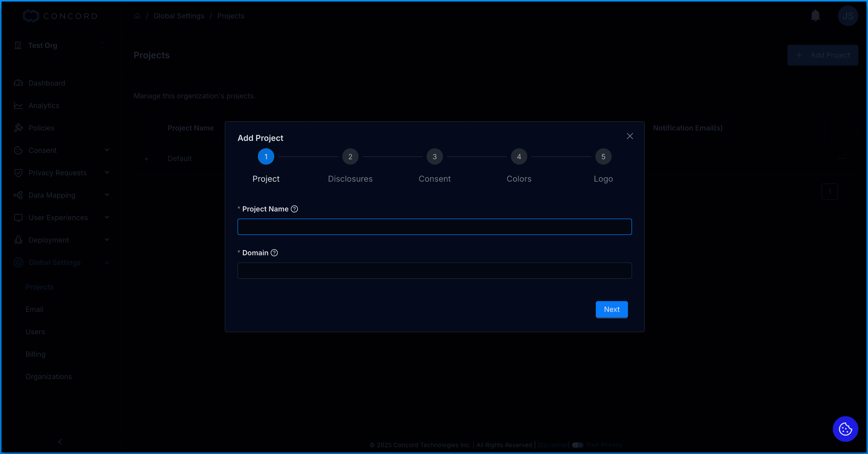Open the cookie preferences floating button
Viewport: 868px width, 454px height.
click(845, 429)
